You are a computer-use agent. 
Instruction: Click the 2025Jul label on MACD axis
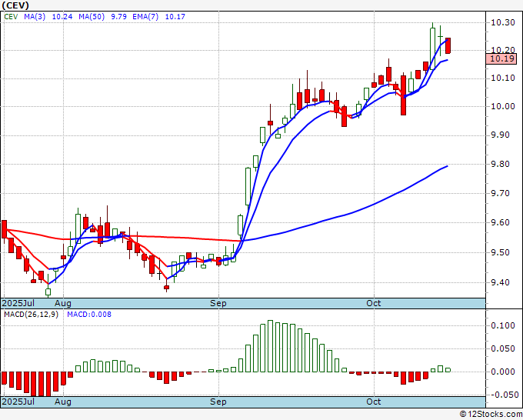[x=18, y=402]
